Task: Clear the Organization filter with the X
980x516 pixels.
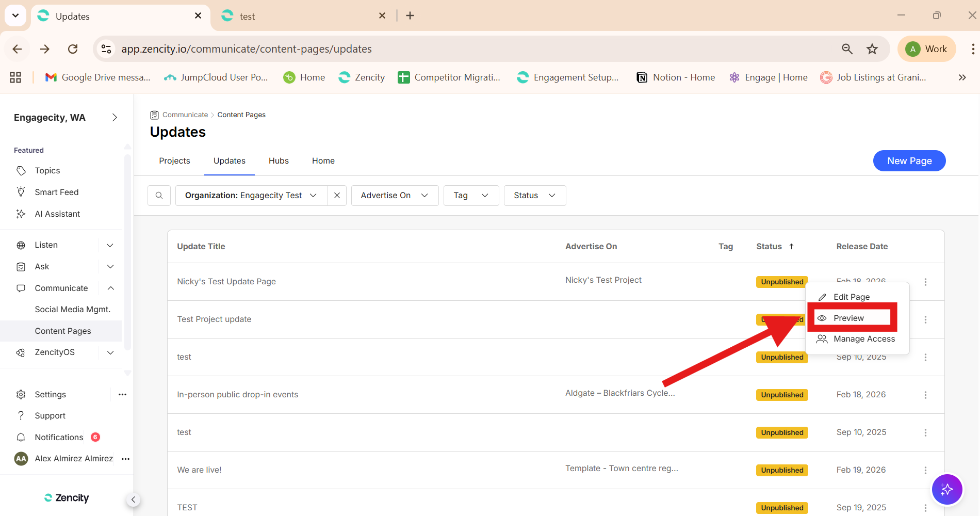Action: 337,196
